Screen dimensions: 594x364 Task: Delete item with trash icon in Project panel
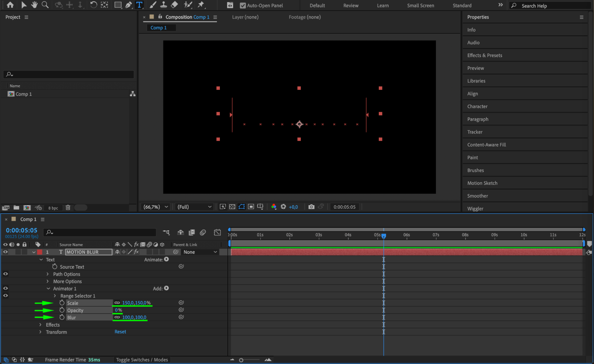tap(68, 208)
